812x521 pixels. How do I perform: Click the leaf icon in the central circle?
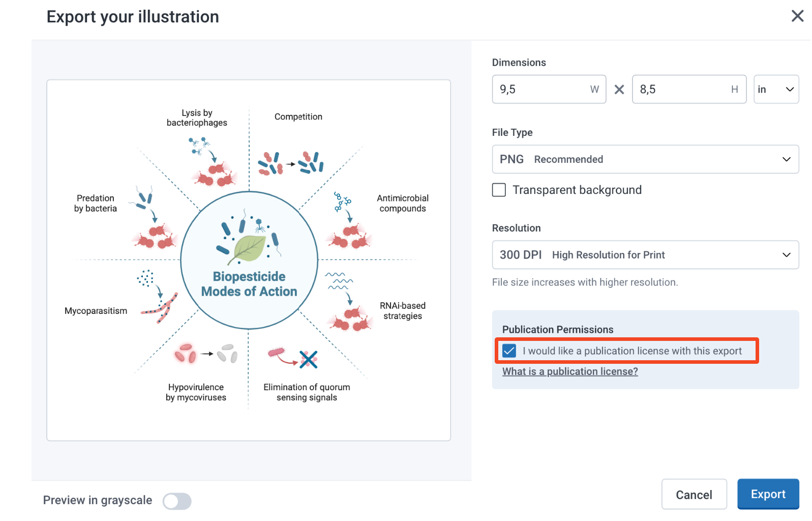coord(249,249)
